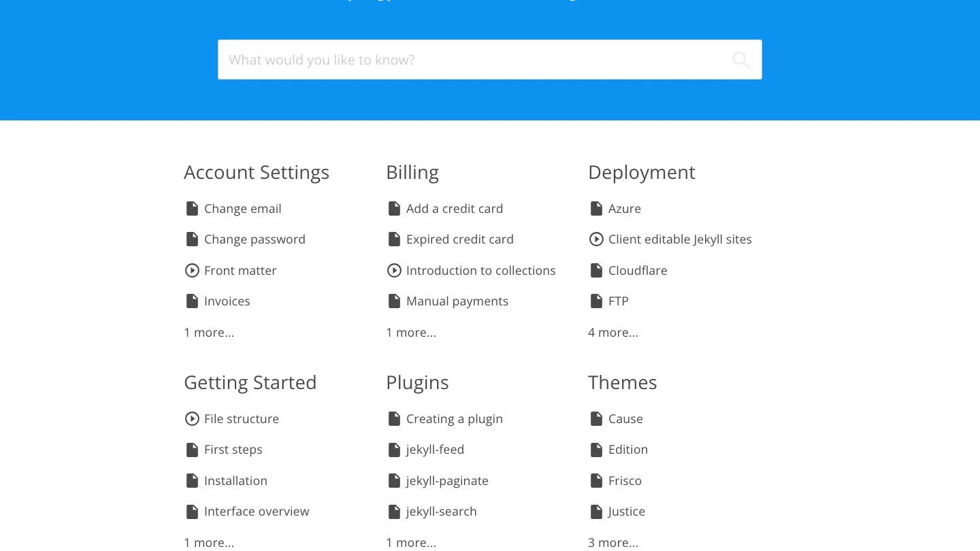Open the Billing category heading
Image resolution: width=980 pixels, height=551 pixels.
pyautogui.click(x=412, y=173)
